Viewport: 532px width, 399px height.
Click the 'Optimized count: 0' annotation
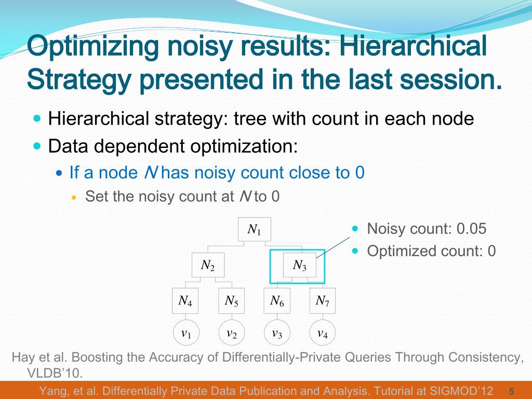[x=431, y=251]
